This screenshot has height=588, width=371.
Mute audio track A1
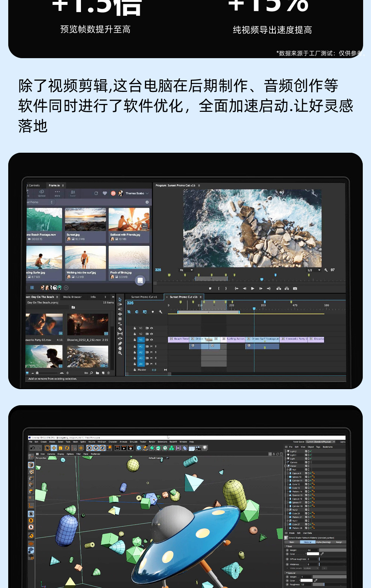tap(151, 346)
